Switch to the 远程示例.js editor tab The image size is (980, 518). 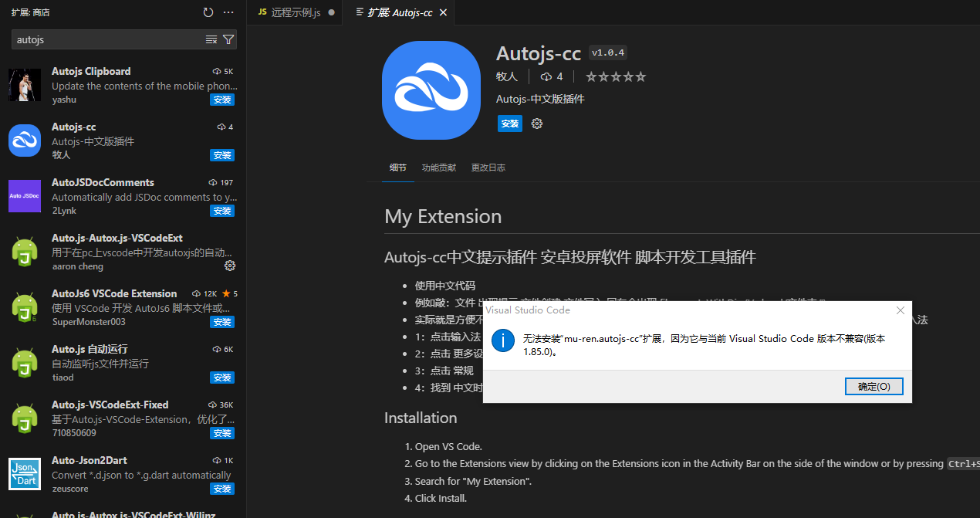pos(296,12)
